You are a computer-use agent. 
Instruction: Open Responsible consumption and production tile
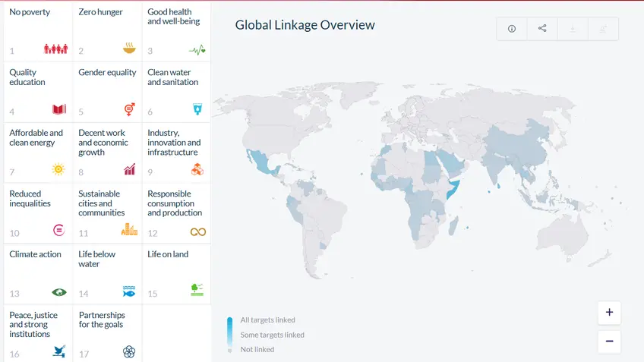pos(176,214)
